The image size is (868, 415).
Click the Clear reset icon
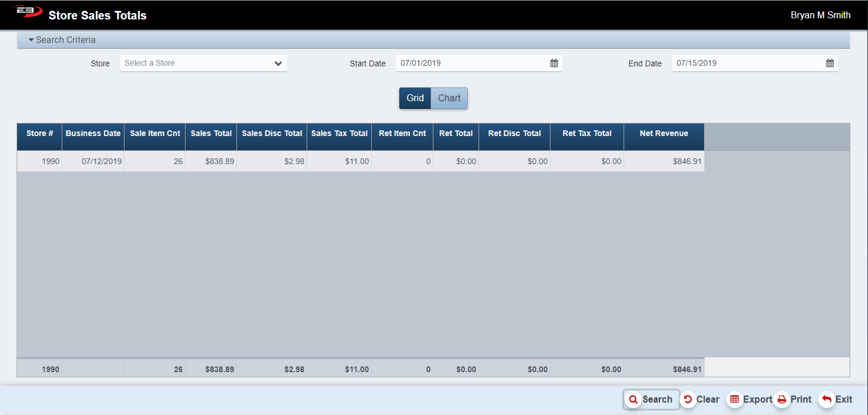coord(688,400)
